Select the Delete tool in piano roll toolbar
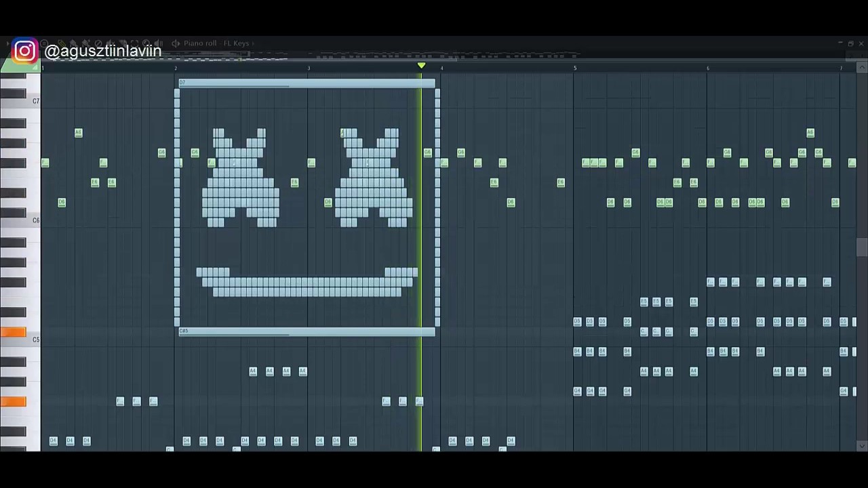The height and width of the screenshot is (488, 868). [x=98, y=43]
